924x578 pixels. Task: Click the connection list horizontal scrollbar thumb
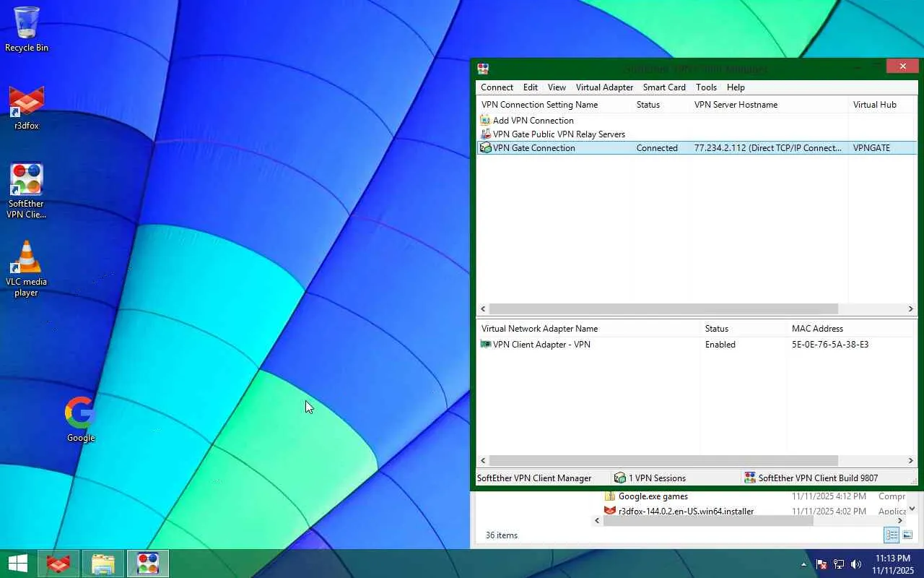pyautogui.click(x=663, y=309)
